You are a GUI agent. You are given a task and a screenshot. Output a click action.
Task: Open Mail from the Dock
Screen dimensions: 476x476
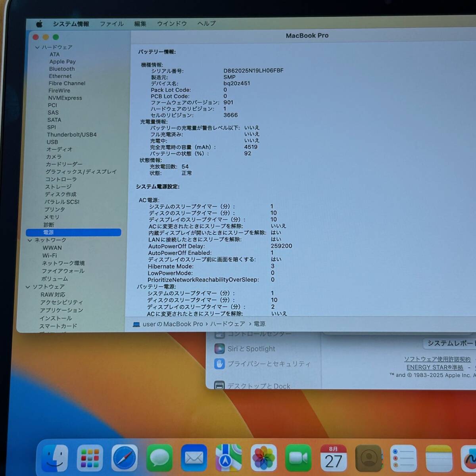[x=194, y=458]
